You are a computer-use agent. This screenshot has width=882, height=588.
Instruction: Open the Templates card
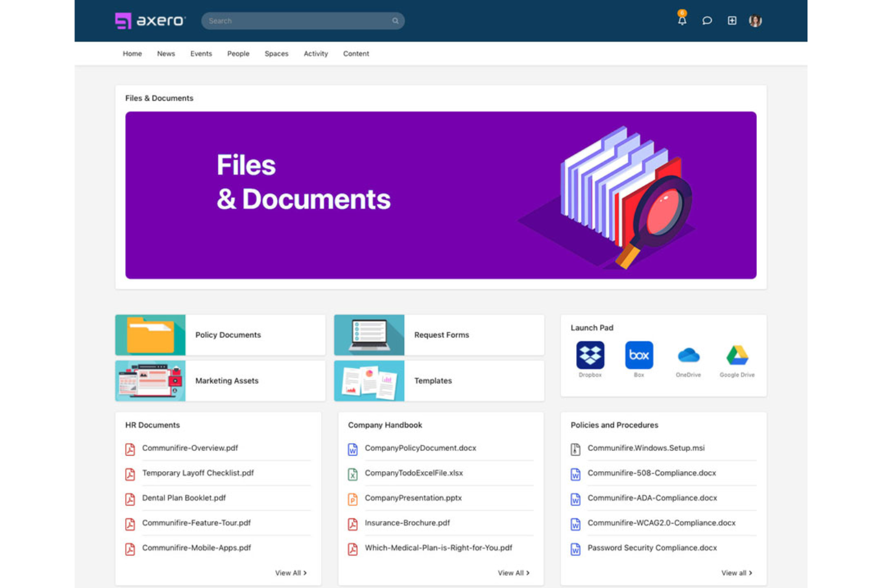pos(439,381)
